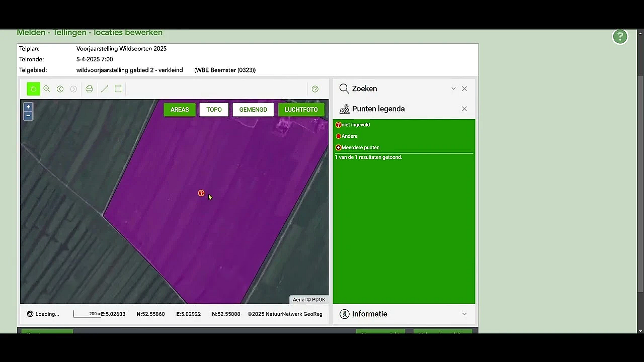Image resolution: width=644 pixels, height=362 pixels.
Task: Switch map to GEMENGD view
Action: pos(253,110)
